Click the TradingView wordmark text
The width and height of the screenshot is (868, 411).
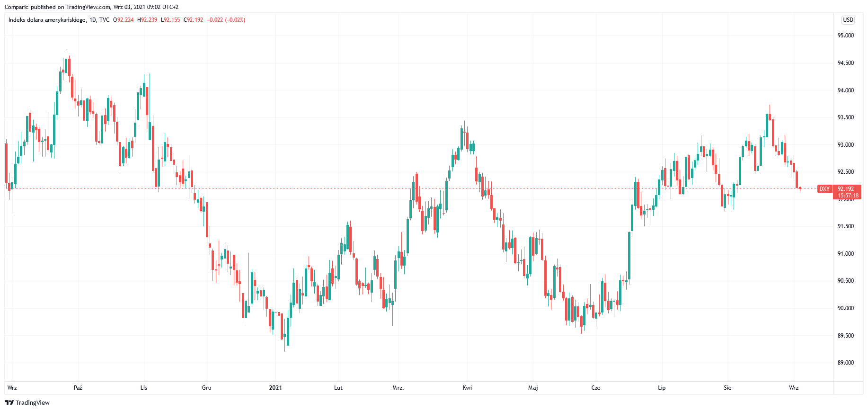tap(33, 403)
